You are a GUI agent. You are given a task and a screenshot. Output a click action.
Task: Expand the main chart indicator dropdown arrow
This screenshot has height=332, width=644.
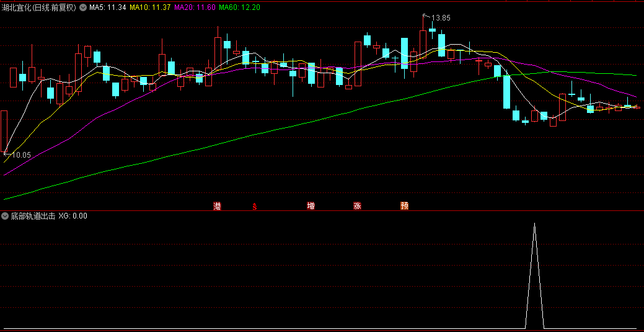tap(82, 7)
